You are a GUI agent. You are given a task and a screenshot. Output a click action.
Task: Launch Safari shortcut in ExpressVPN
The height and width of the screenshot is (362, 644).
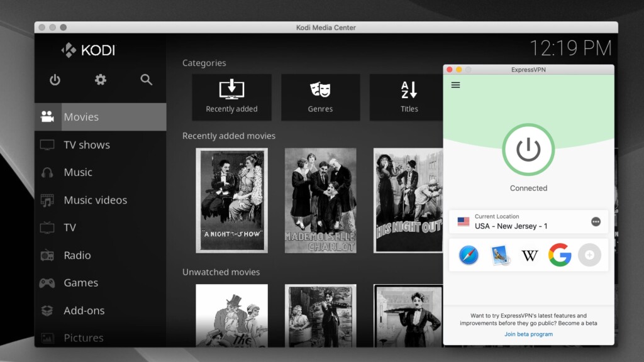[x=469, y=255]
